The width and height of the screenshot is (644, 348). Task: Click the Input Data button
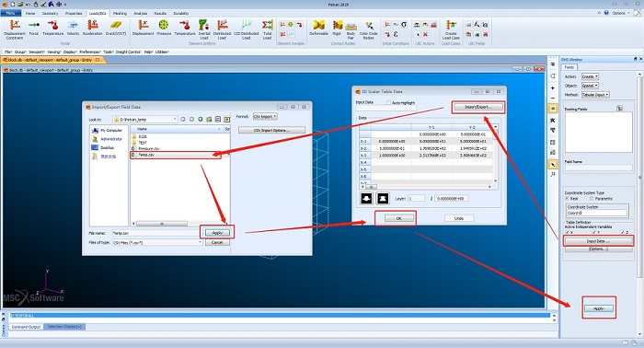pyautogui.click(x=598, y=241)
